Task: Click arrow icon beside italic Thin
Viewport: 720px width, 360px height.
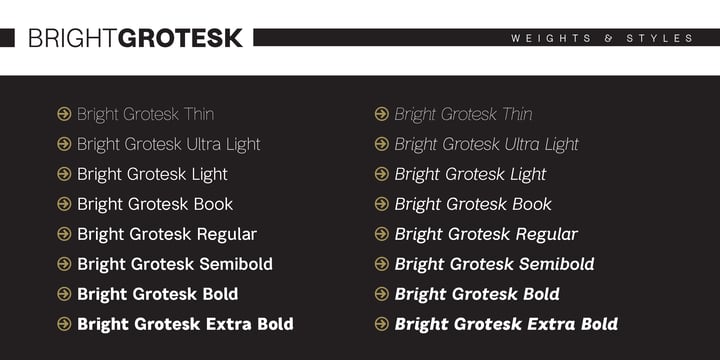Action: (x=382, y=114)
